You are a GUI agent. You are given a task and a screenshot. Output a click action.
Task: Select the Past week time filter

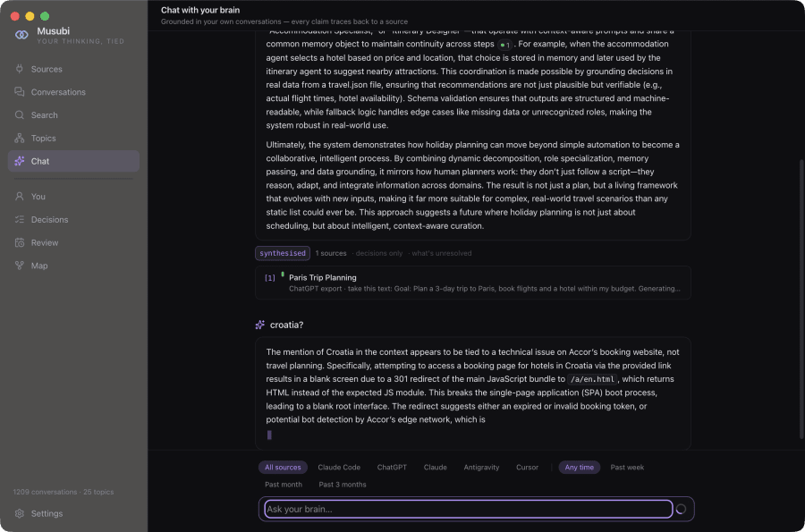(627, 468)
